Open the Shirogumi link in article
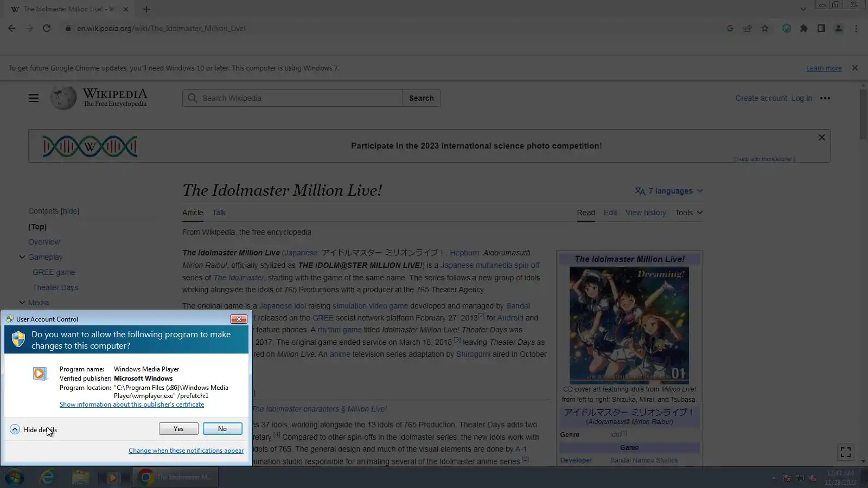 [x=473, y=354]
